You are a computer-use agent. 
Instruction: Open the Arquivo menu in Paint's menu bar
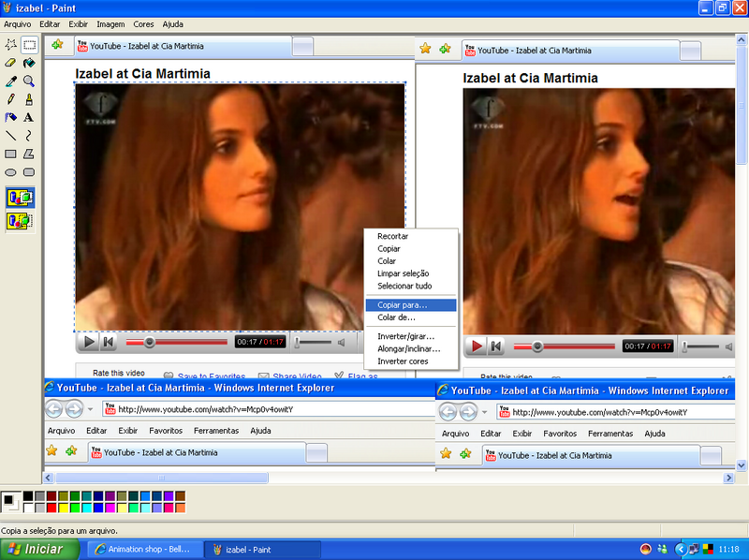click(x=18, y=23)
